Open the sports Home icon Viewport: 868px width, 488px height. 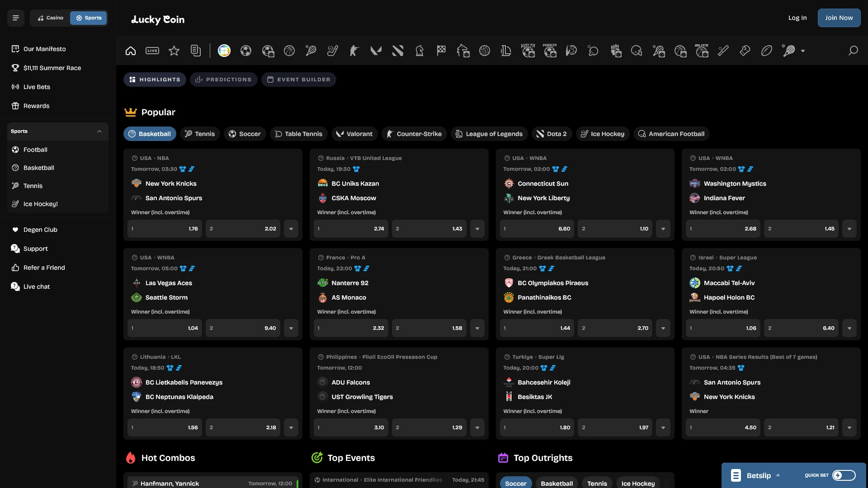(131, 51)
